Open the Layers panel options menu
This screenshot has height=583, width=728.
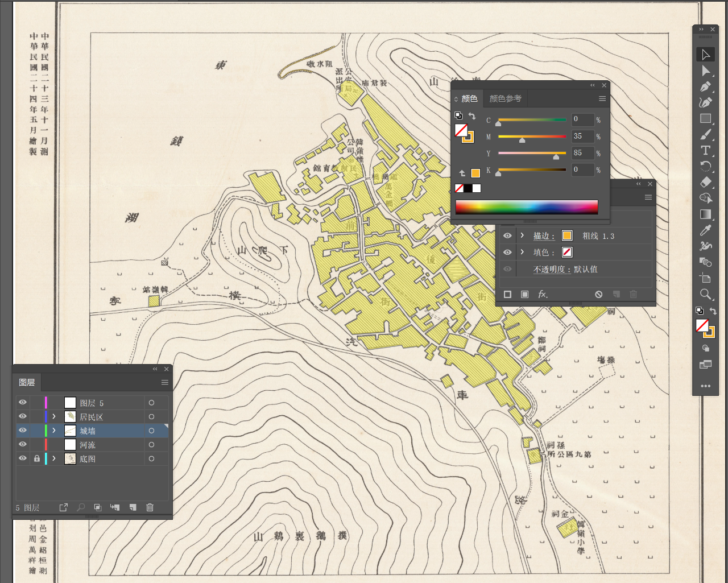coord(165,382)
